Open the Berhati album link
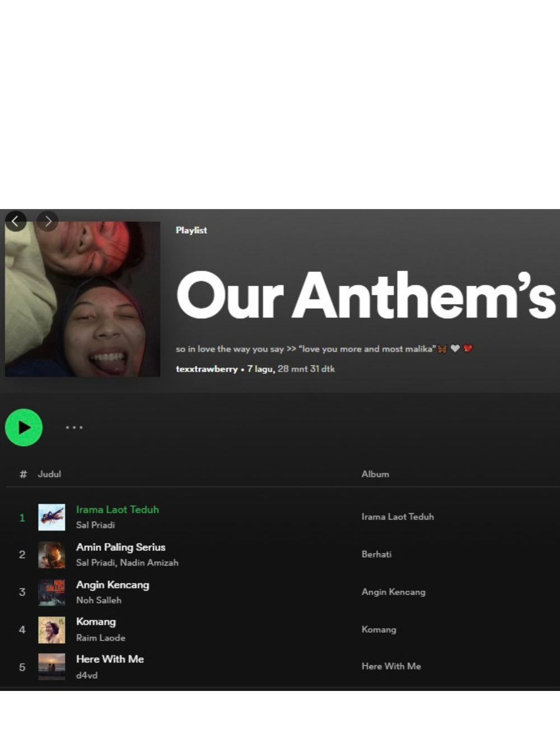Image resolution: width=560 pixels, height=747 pixels. (376, 554)
